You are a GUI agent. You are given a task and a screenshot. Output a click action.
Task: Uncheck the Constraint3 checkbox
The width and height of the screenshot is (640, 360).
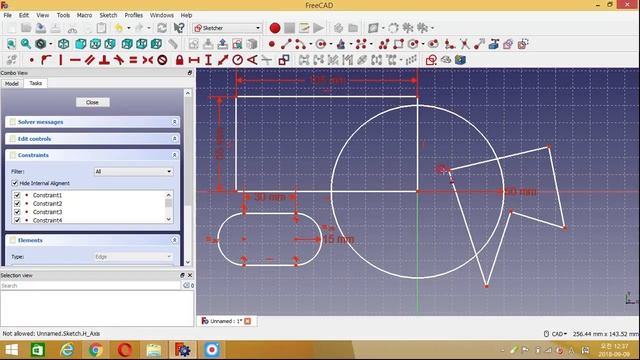[17, 212]
